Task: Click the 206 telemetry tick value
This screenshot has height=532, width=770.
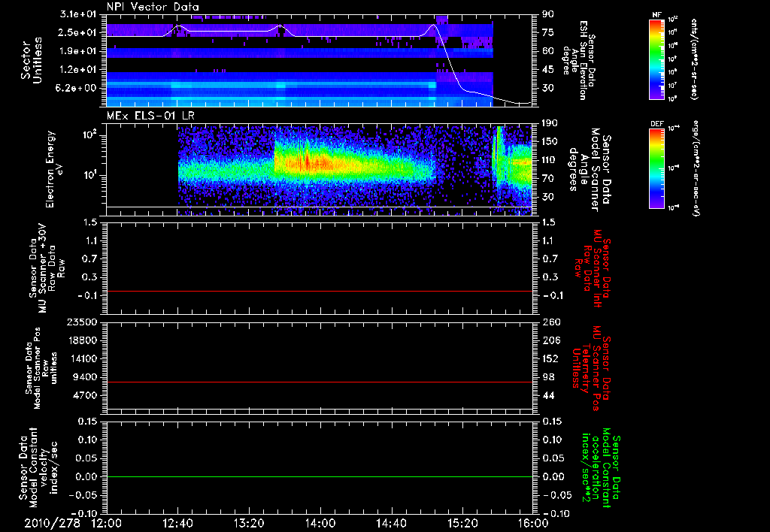Action: click(x=550, y=340)
